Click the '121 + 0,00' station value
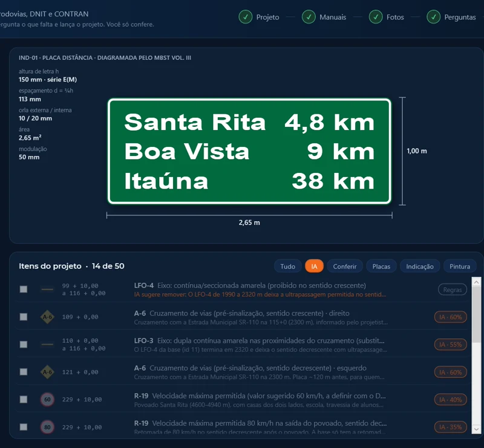Image resolution: width=484 pixels, height=448 pixels. pos(80,372)
